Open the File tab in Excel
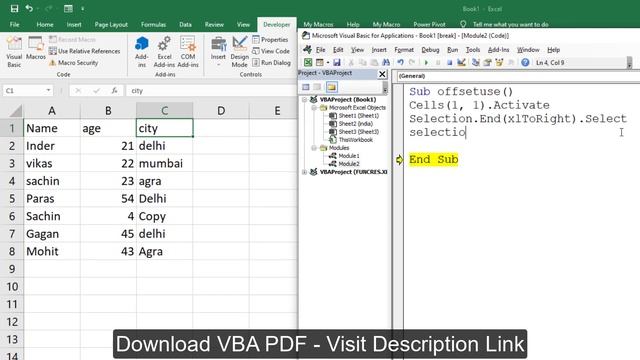 click(x=14, y=24)
